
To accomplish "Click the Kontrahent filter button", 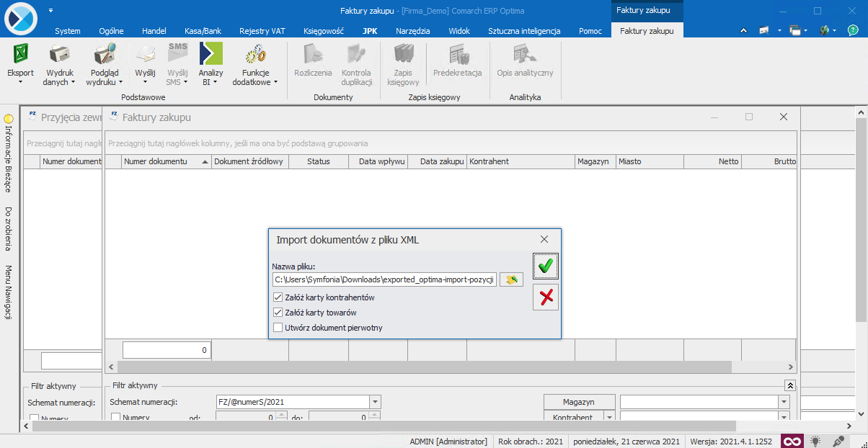I will tap(572, 418).
